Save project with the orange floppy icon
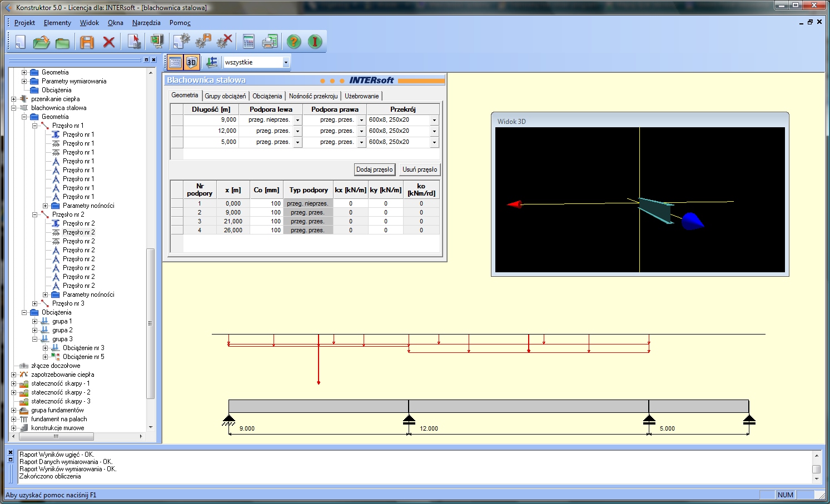The width and height of the screenshot is (830, 504). click(x=87, y=42)
